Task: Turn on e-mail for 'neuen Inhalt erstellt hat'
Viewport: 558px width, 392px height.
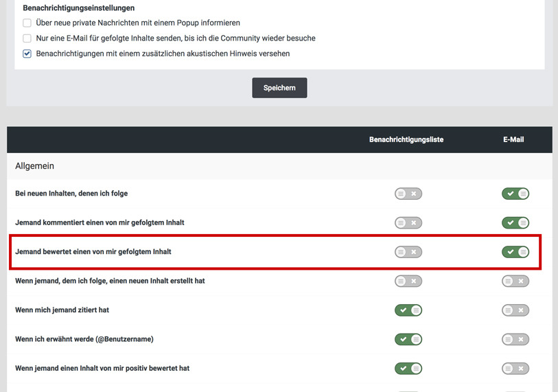Action: point(515,281)
